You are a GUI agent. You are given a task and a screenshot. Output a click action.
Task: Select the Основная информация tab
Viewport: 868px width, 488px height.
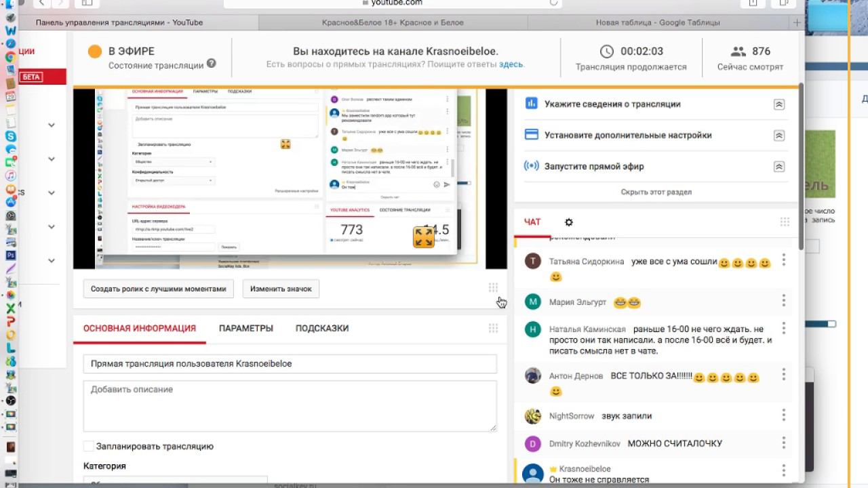(x=140, y=328)
